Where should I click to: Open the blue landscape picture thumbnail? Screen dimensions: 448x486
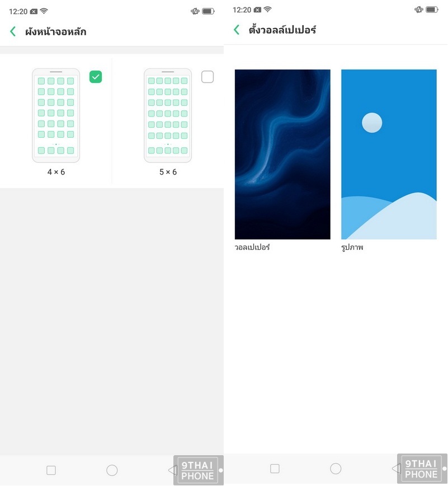coord(389,155)
